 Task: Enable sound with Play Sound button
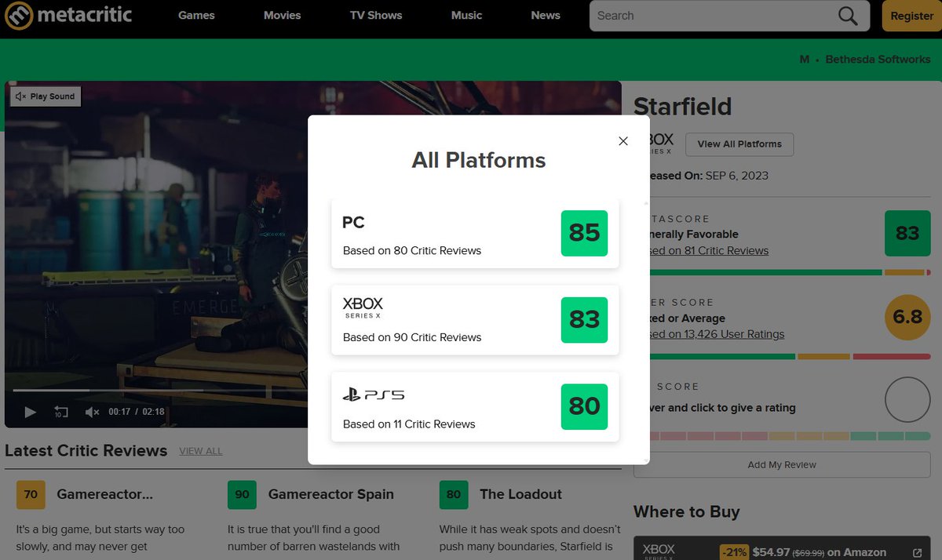click(x=46, y=96)
